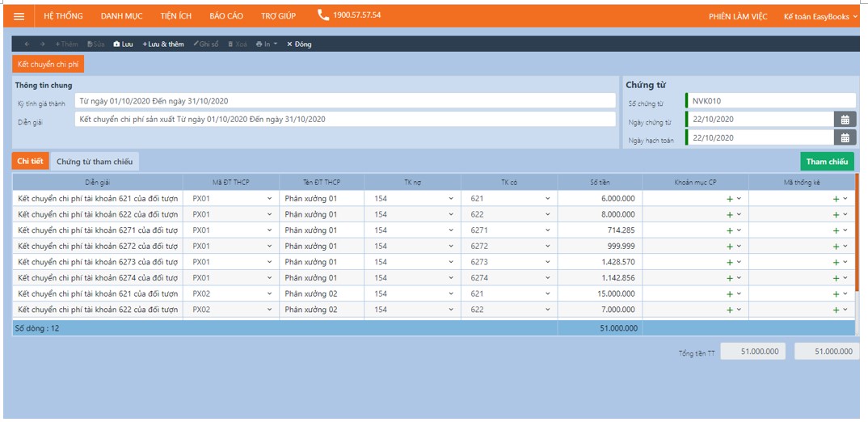Click the Thêm toolbar item
Image resolution: width=868 pixels, height=422 pixels.
(x=66, y=44)
